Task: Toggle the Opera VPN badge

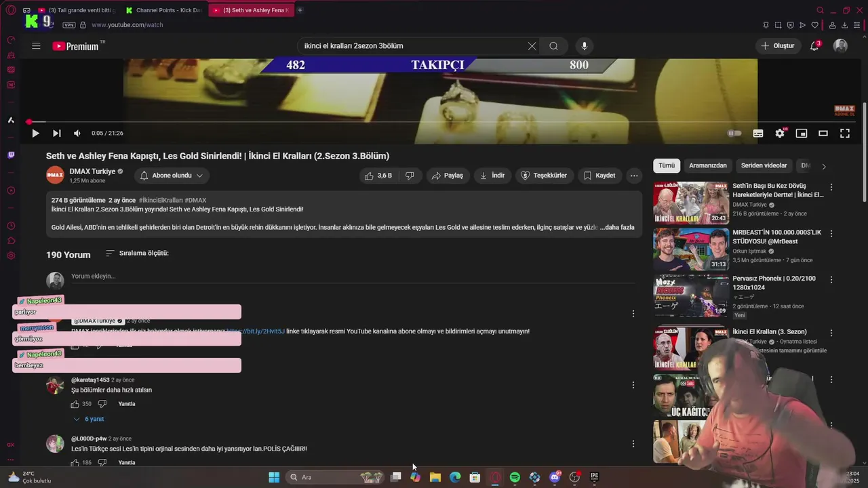Action: click(x=68, y=25)
